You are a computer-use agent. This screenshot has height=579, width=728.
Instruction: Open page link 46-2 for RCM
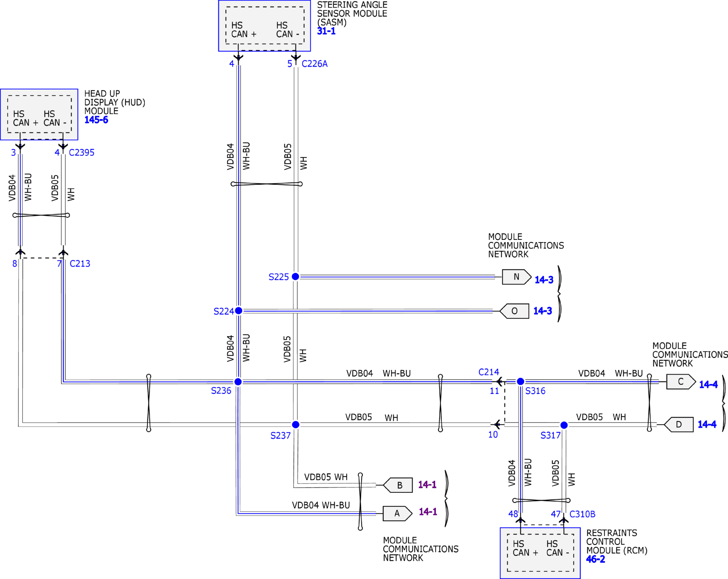[x=595, y=559]
